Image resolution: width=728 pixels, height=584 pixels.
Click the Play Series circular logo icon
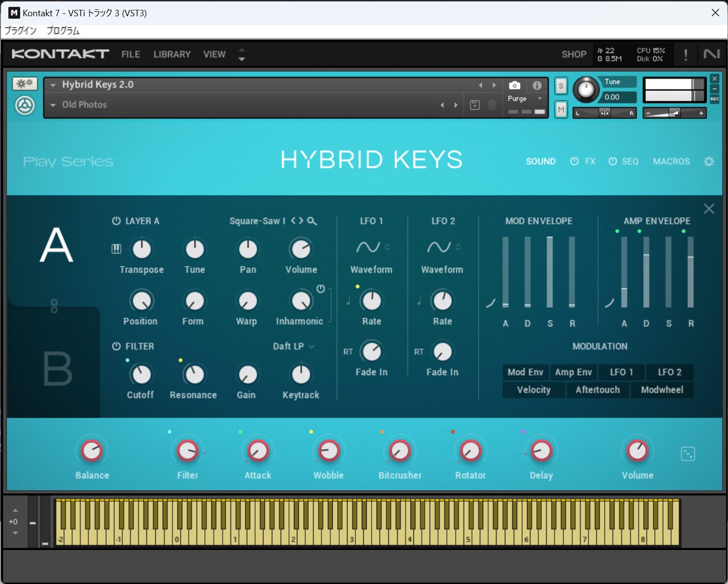point(25,105)
